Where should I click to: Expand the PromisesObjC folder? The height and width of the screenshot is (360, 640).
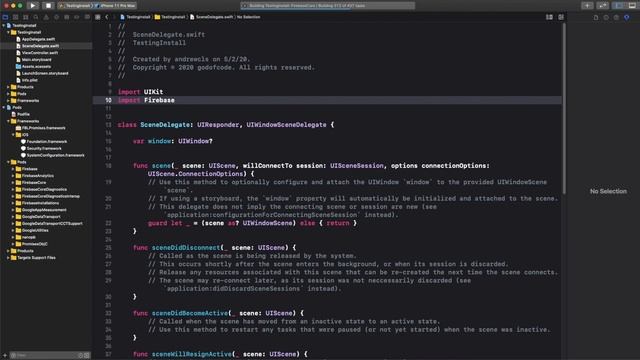[x=13, y=244]
